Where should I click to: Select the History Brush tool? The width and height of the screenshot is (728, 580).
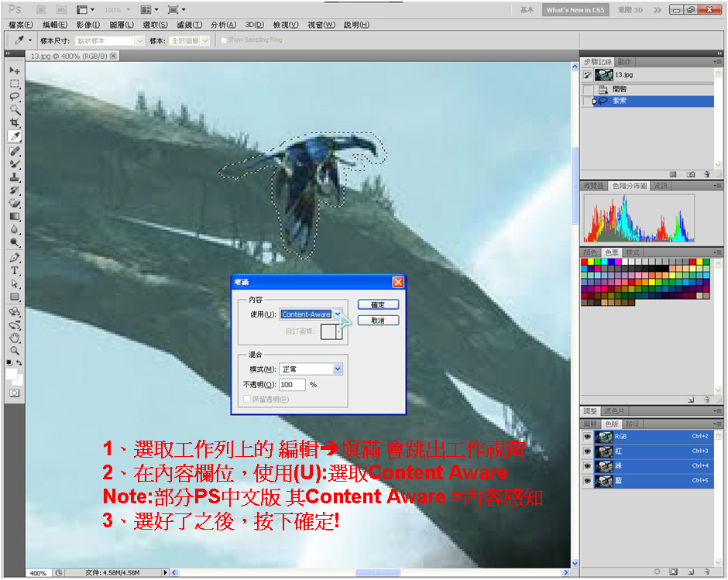(x=15, y=190)
